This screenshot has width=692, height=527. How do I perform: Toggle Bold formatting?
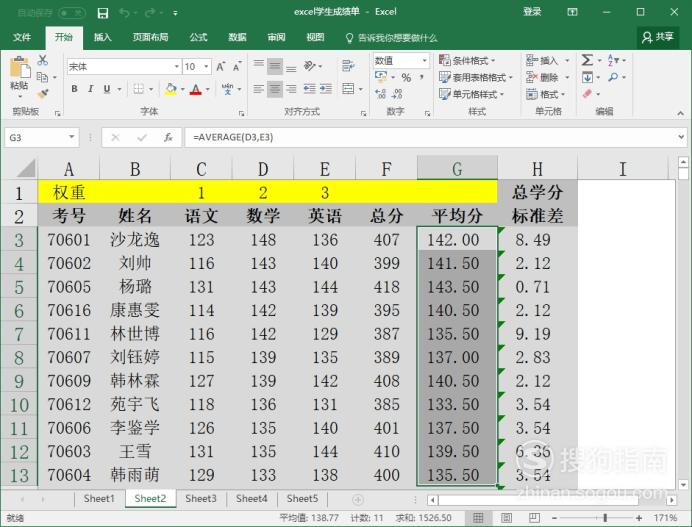pos(74,89)
